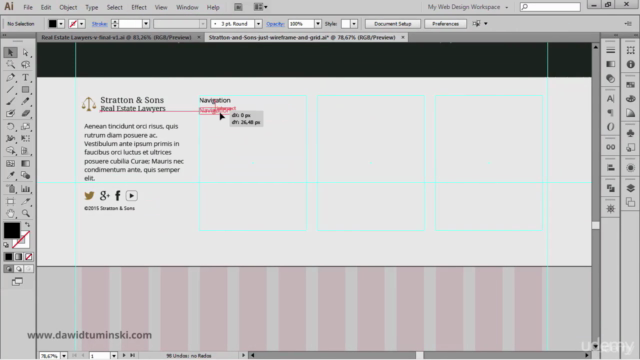Set paint mode to Gradient
640x360 pixels.
pyautogui.click(x=18, y=257)
